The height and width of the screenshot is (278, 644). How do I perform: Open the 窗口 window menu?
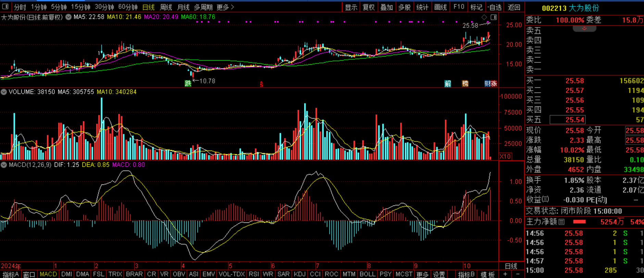(x=29, y=274)
